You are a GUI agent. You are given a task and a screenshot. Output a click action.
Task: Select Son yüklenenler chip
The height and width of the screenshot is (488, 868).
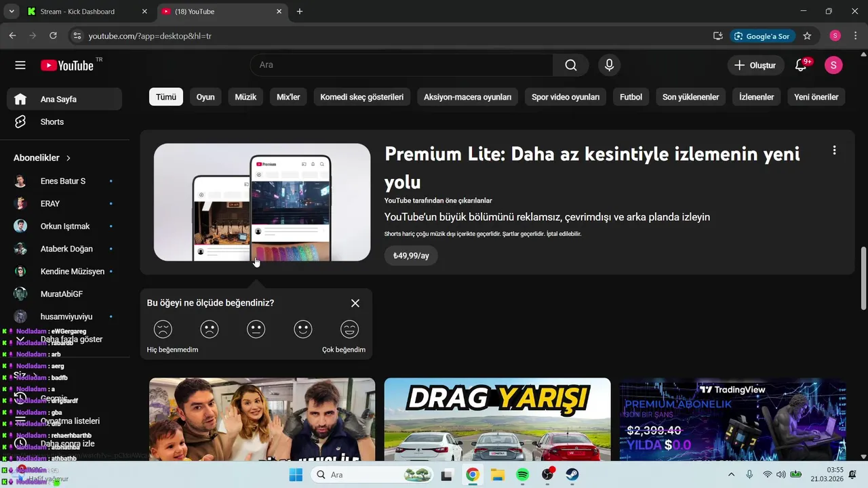click(691, 97)
